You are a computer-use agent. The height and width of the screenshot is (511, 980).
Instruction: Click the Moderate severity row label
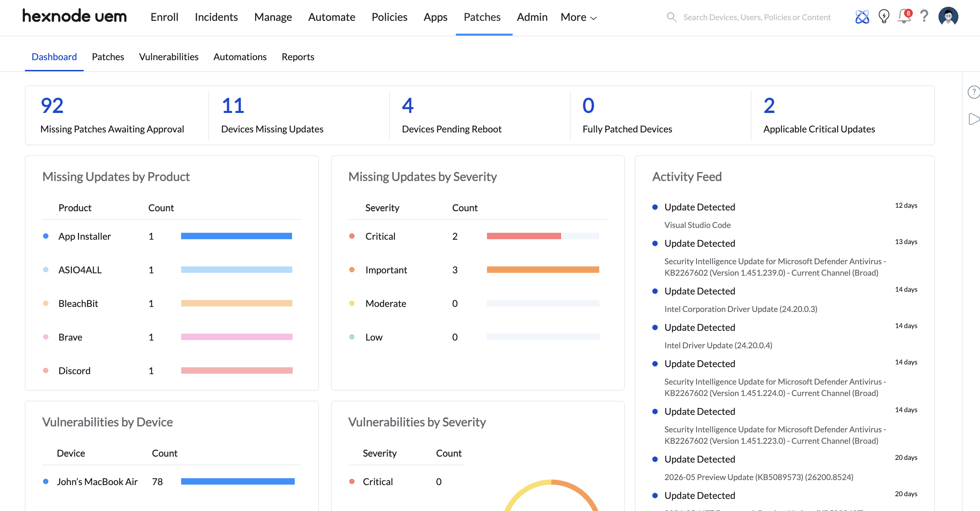pos(385,303)
